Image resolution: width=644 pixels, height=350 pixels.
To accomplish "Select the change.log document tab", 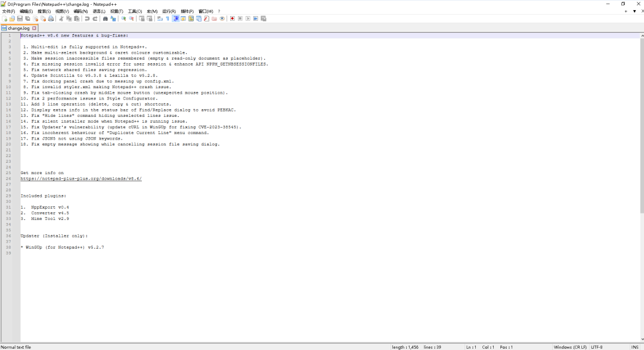I will pyautogui.click(x=18, y=29).
